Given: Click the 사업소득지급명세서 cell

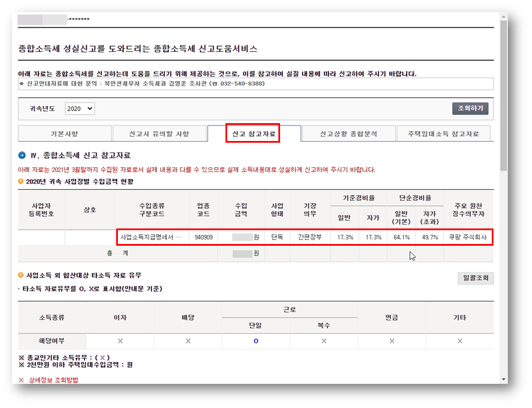Looking at the screenshot, I should point(151,237).
